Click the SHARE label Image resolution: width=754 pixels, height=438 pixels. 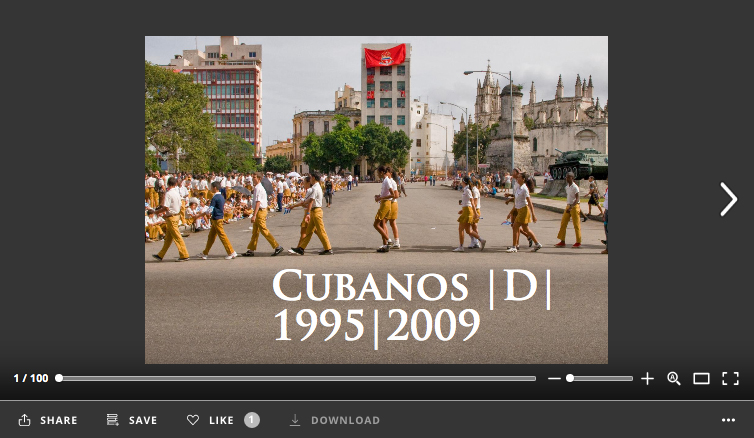pos(59,420)
